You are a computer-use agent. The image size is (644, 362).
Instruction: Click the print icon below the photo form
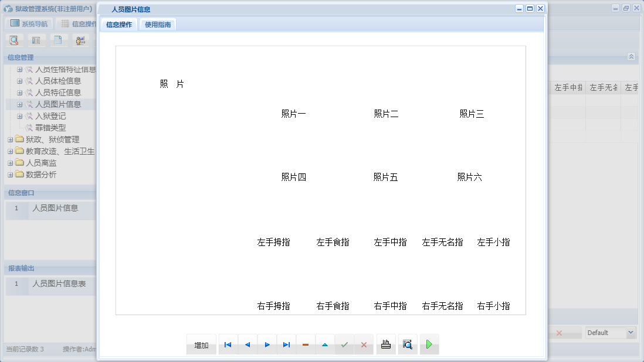pyautogui.click(x=385, y=344)
